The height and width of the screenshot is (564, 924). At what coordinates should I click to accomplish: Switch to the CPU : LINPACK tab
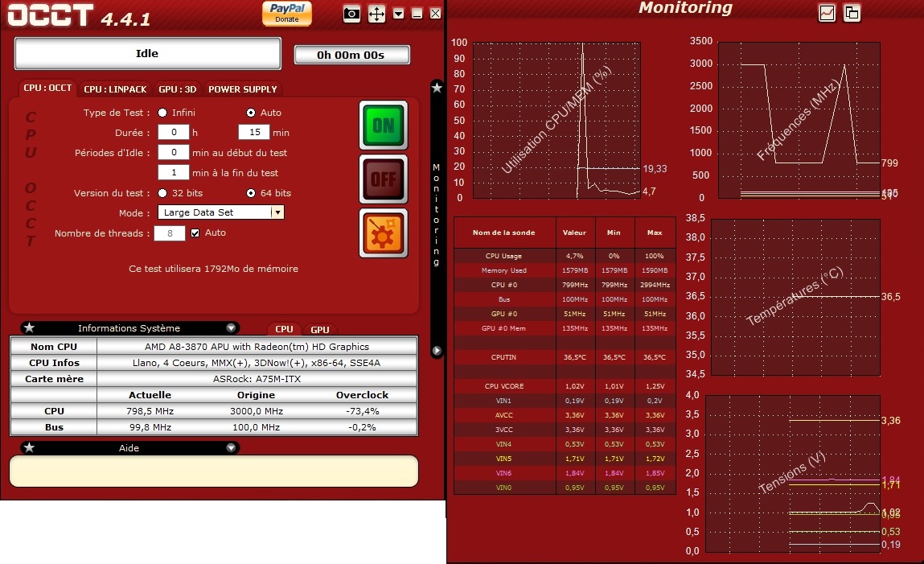pos(116,89)
